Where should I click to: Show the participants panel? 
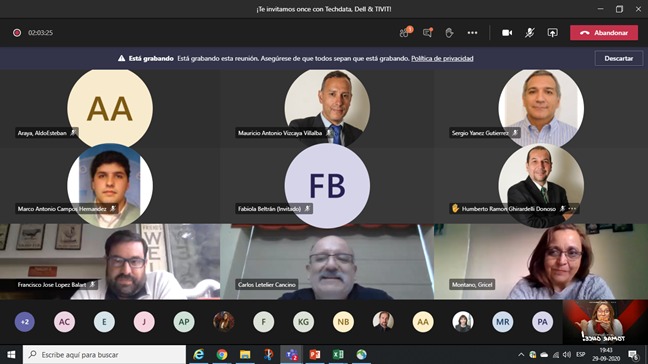click(x=405, y=33)
